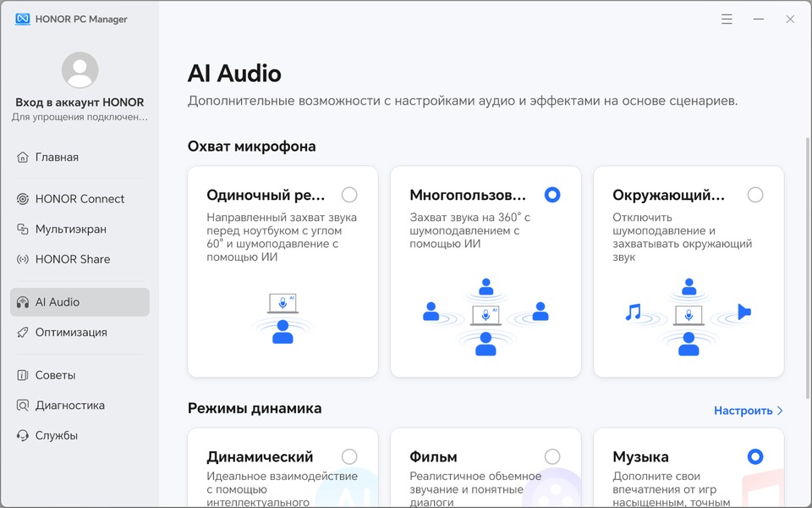Click the home icon beside Главная
812x508 pixels.
coord(22,157)
